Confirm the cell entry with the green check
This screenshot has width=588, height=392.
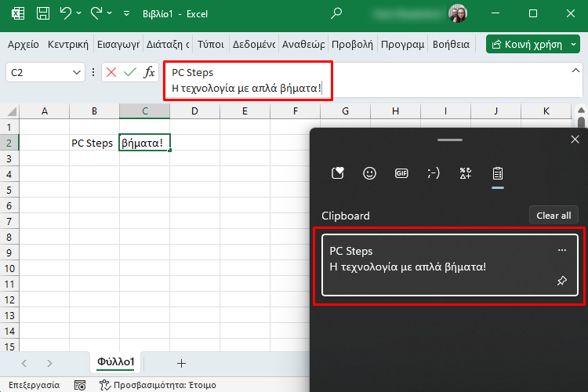[x=129, y=72]
